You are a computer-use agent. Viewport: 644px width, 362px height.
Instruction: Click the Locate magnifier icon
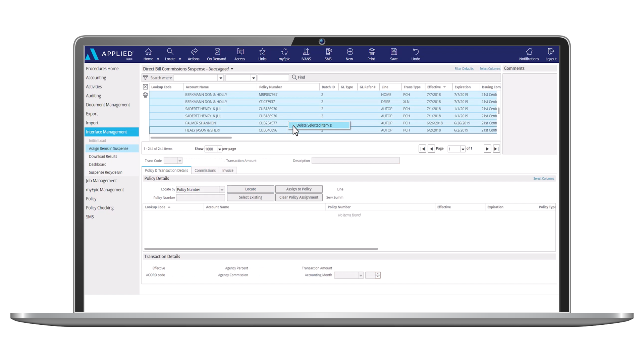(x=170, y=52)
